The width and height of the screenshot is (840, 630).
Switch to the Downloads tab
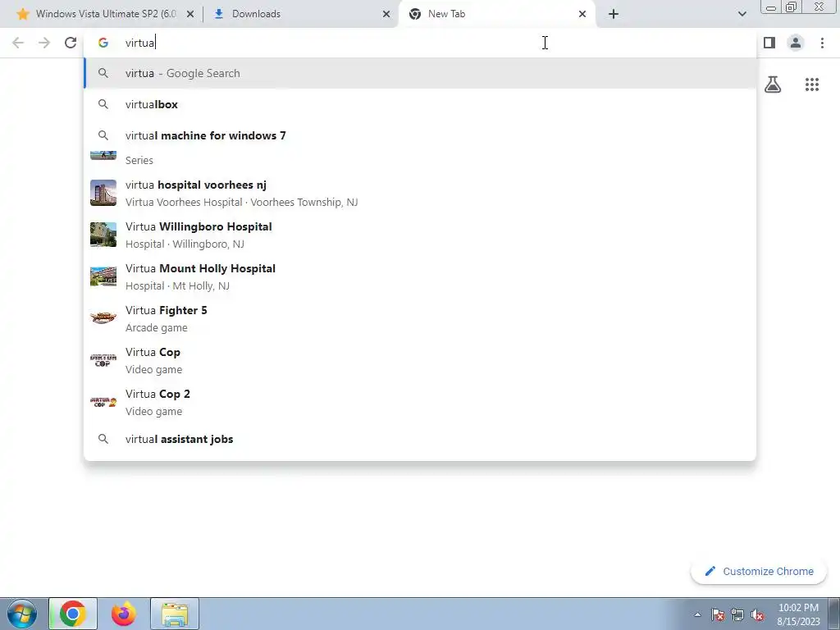click(x=300, y=14)
